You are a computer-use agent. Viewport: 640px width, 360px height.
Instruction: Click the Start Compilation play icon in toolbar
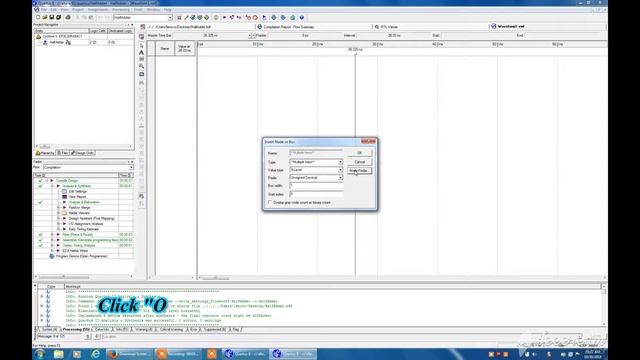pyautogui.click(x=224, y=18)
